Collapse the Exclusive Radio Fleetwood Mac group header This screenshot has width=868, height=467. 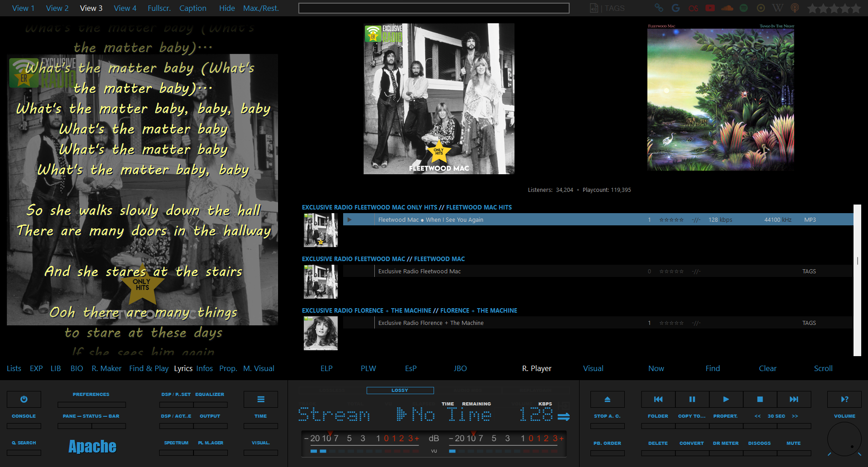point(383,259)
